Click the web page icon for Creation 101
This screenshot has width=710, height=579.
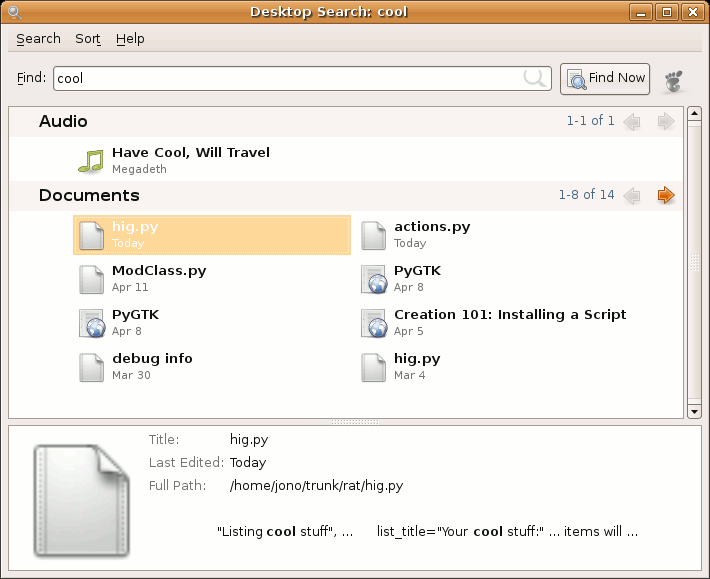pyautogui.click(x=373, y=323)
